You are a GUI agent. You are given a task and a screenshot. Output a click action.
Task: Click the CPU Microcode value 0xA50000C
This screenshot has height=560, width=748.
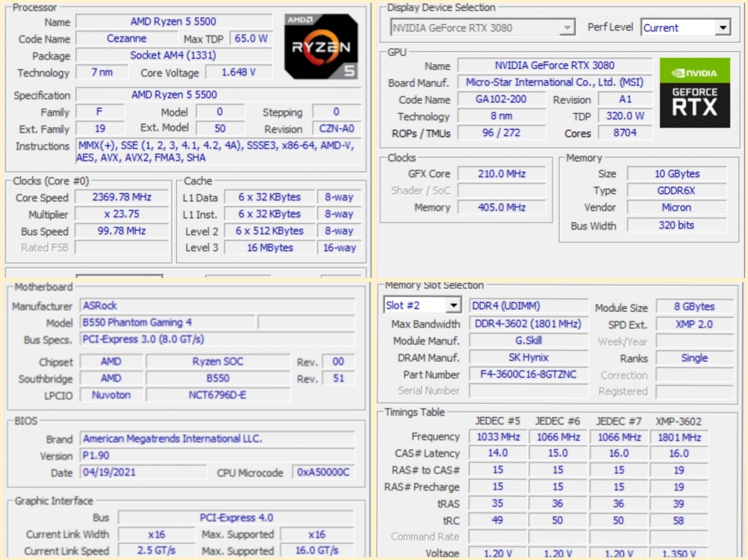click(x=324, y=472)
